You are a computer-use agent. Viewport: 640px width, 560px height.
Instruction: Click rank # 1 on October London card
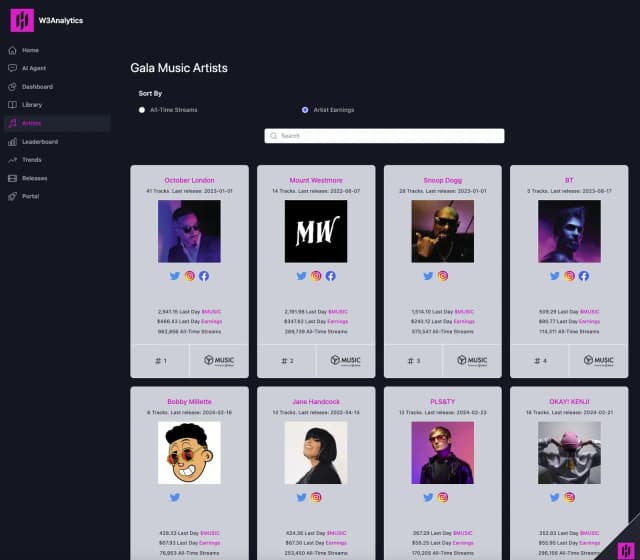(161, 361)
